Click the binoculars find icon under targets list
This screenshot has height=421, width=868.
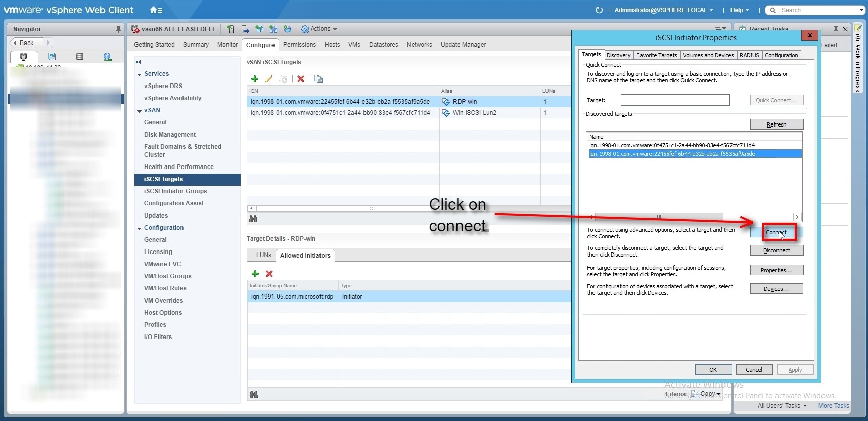[254, 219]
